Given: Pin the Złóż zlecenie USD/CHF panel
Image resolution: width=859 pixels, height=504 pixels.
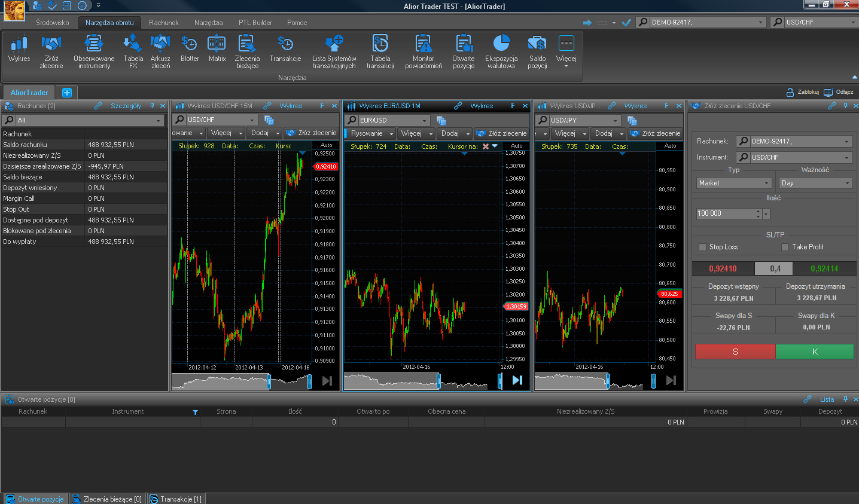Looking at the screenshot, I should pyautogui.click(x=845, y=106).
